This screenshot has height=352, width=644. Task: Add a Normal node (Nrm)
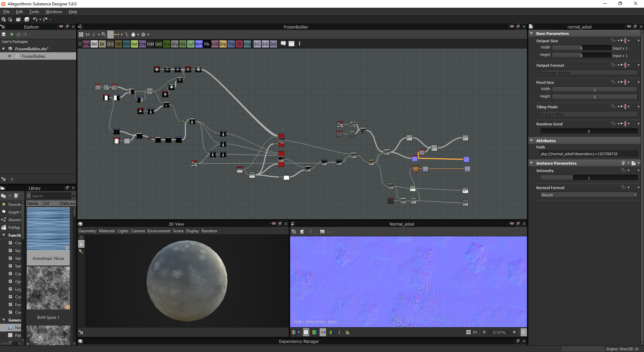click(x=199, y=44)
